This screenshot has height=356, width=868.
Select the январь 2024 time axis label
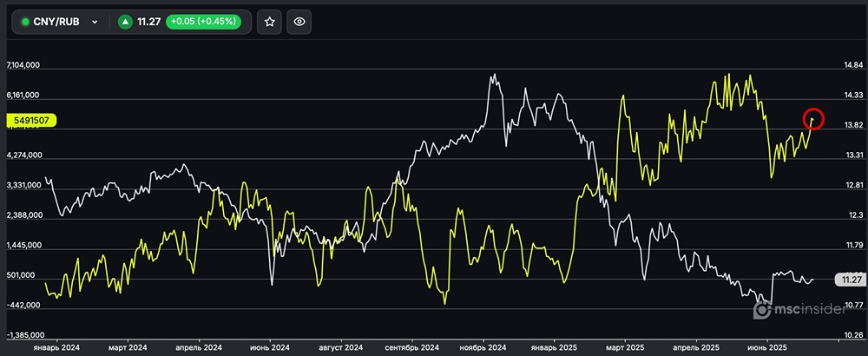[x=57, y=346]
